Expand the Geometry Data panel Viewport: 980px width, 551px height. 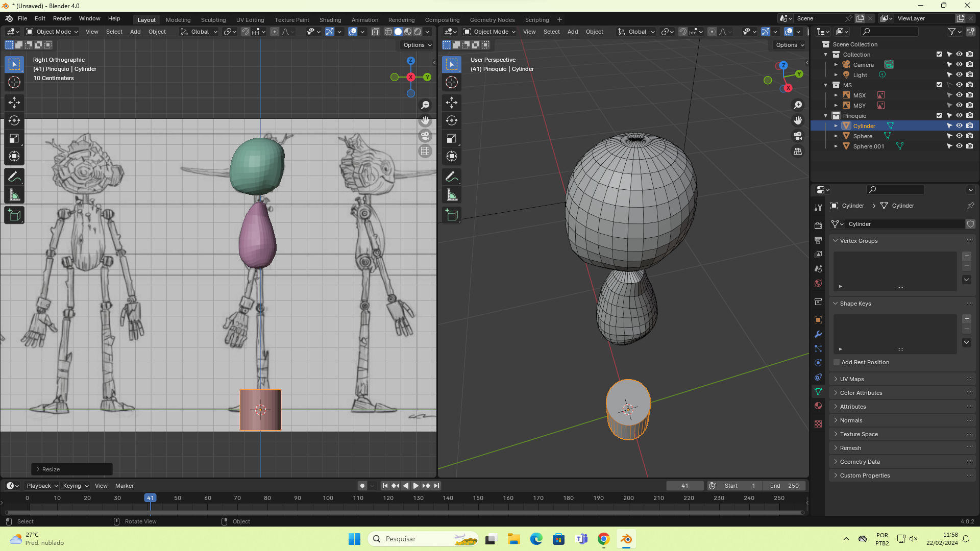click(x=860, y=462)
